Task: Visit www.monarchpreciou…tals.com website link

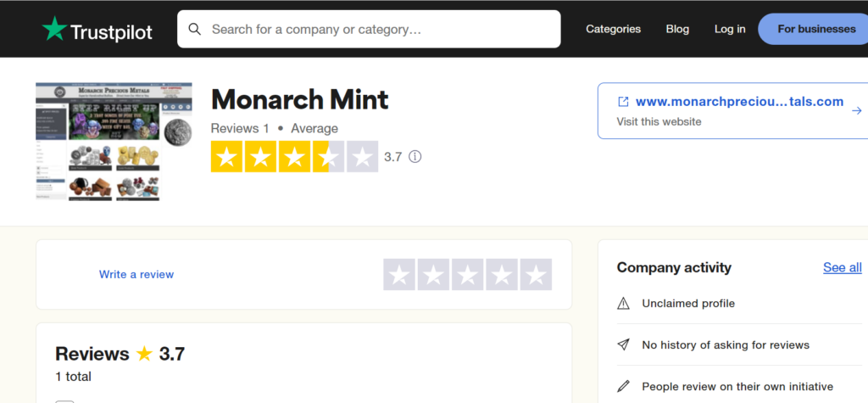Action: point(739,102)
